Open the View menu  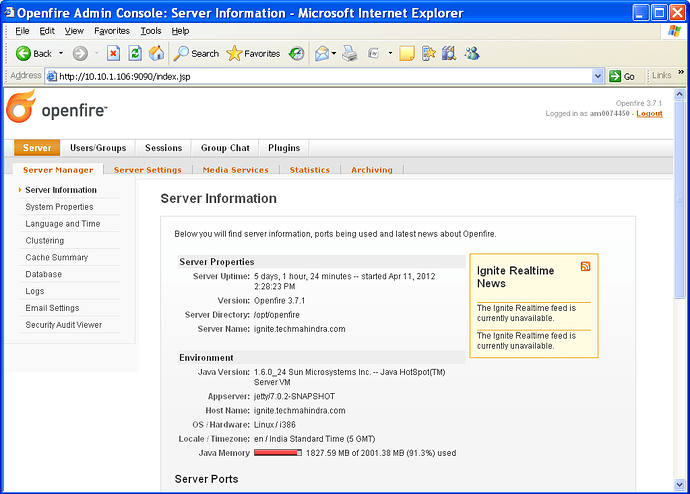[74, 31]
